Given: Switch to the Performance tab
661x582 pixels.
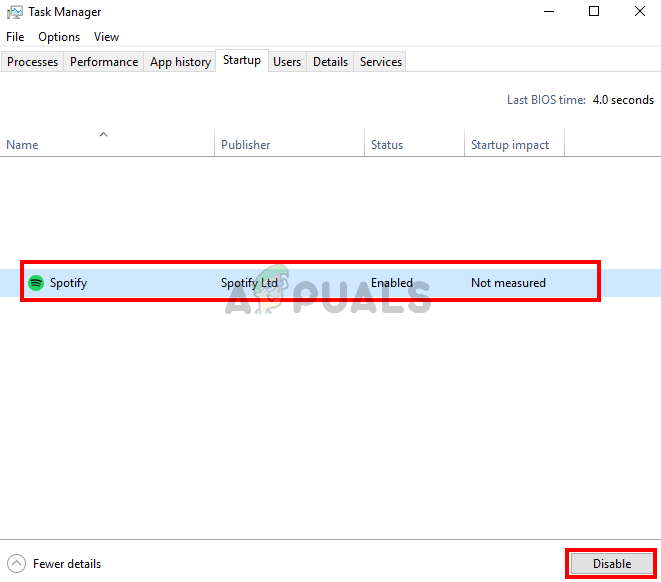Looking at the screenshot, I should [x=104, y=62].
